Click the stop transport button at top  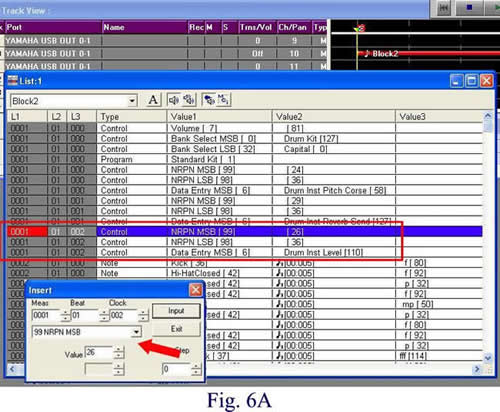tap(469, 8)
